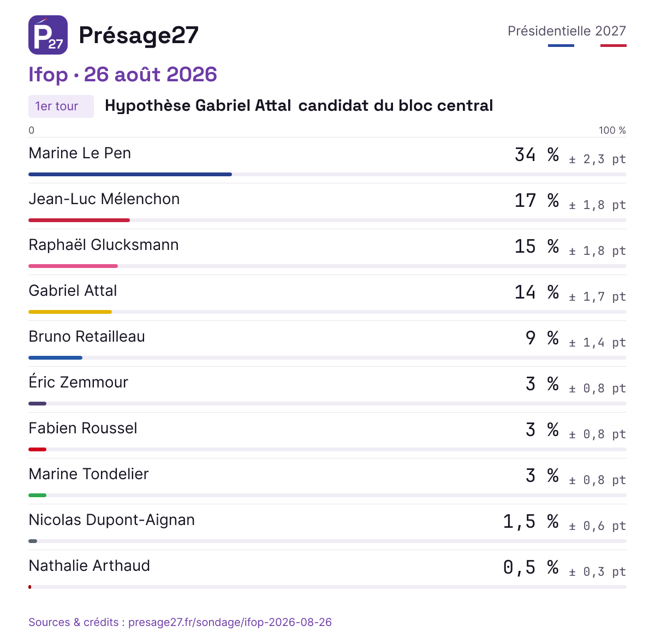
Task: Click Gabriel Attal's yellow bar
Action: coord(70,312)
